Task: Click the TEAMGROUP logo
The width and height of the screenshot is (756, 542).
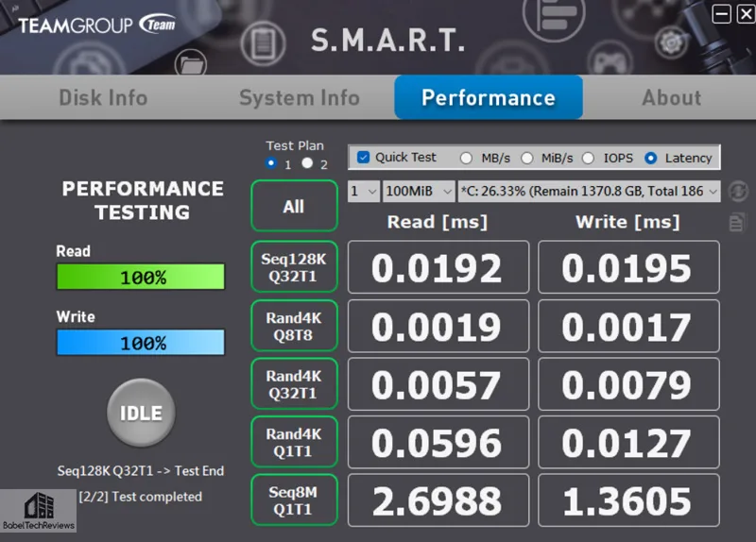Action: coord(97,25)
